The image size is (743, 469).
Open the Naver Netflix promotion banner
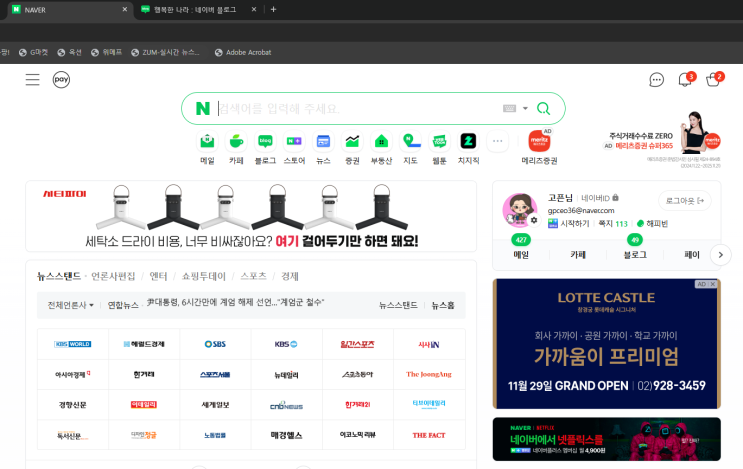point(607,439)
